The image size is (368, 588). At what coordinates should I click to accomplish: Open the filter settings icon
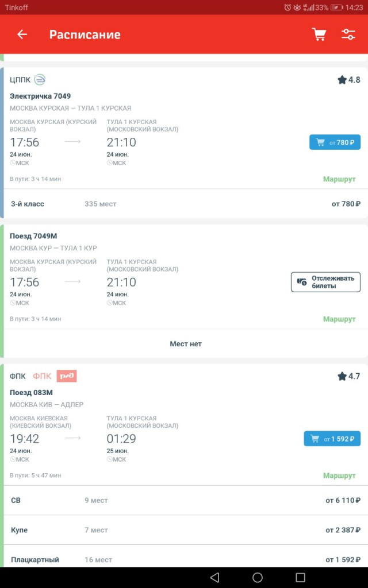(348, 34)
